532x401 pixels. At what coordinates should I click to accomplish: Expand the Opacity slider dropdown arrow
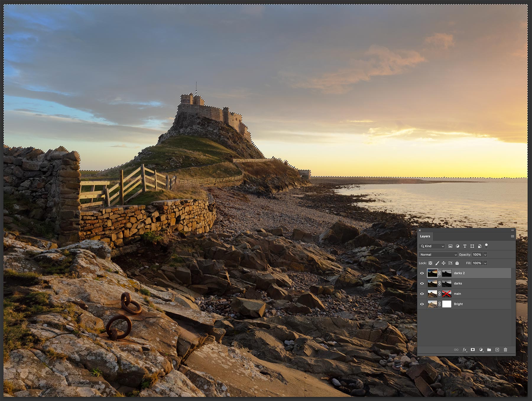click(485, 255)
